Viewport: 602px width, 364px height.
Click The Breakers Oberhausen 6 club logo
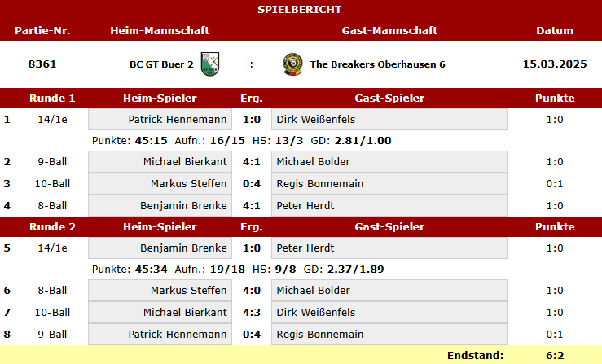coord(293,64)
